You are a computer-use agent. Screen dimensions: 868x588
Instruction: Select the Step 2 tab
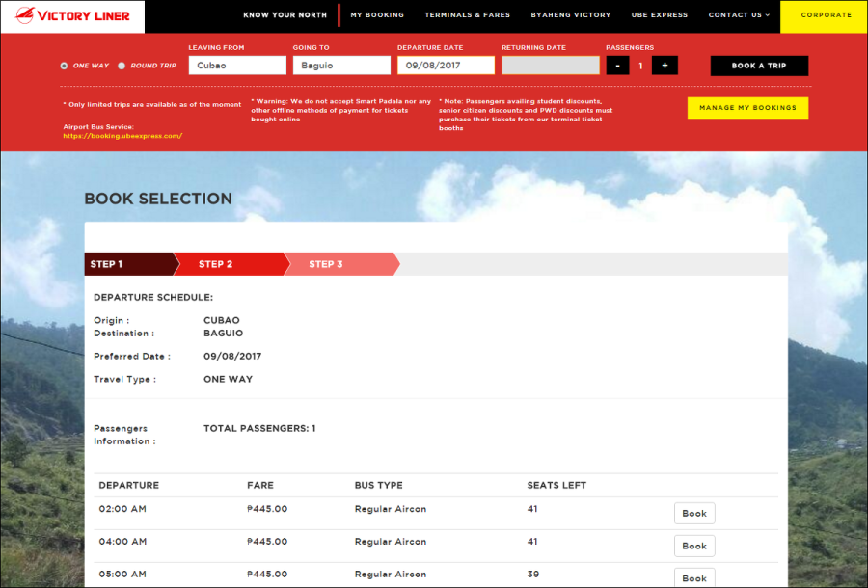[x=231, y=264]
